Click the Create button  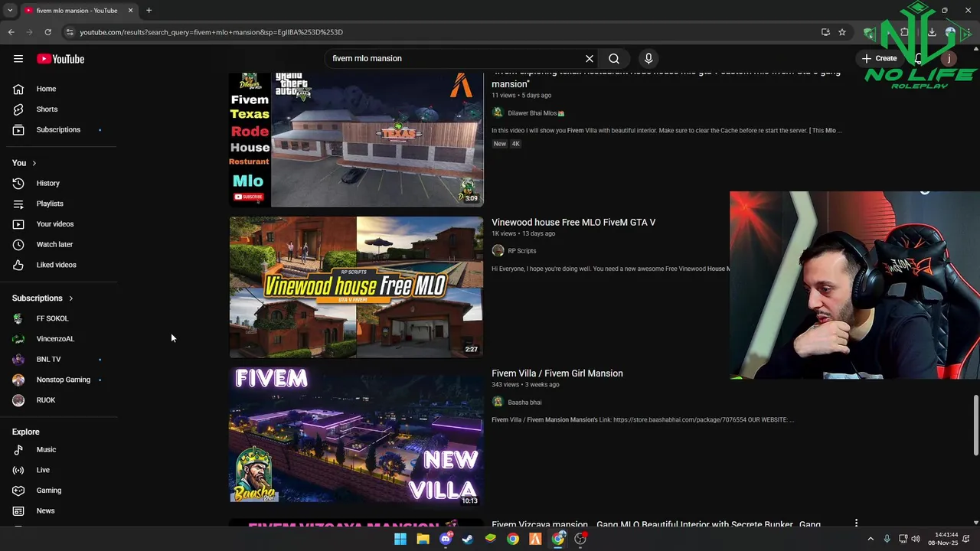pyautogui.click(x=879, y=59)
